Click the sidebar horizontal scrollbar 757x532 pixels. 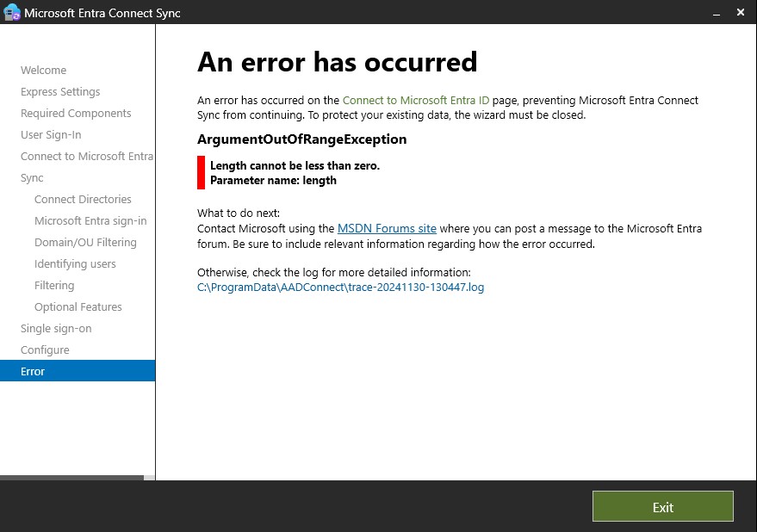(72, 478)
